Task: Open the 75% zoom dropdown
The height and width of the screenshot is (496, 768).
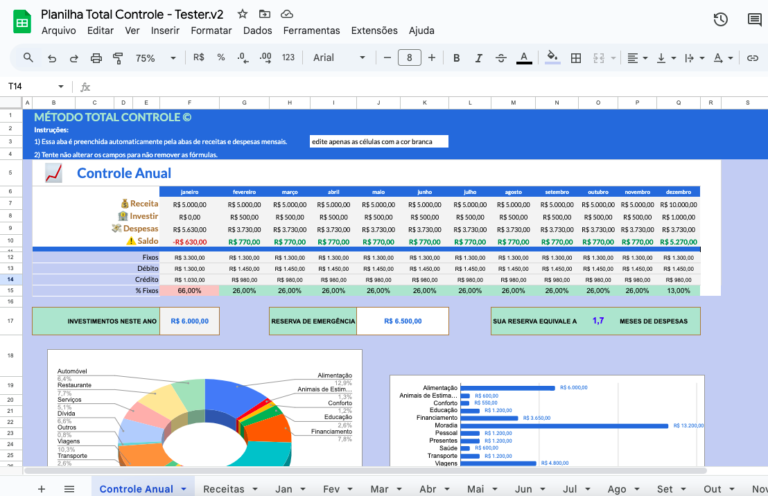Action: (x=151, y=58)
